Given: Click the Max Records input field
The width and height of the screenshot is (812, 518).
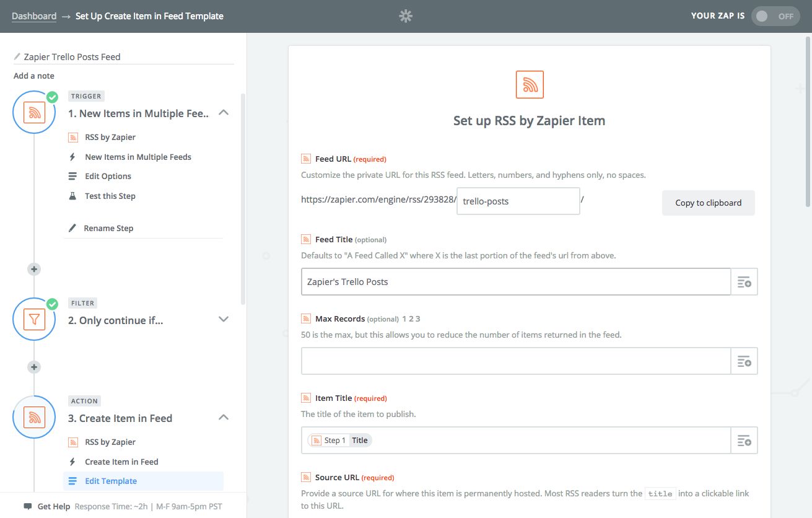Looking at the screenshot, I should (x=516, y=361).
